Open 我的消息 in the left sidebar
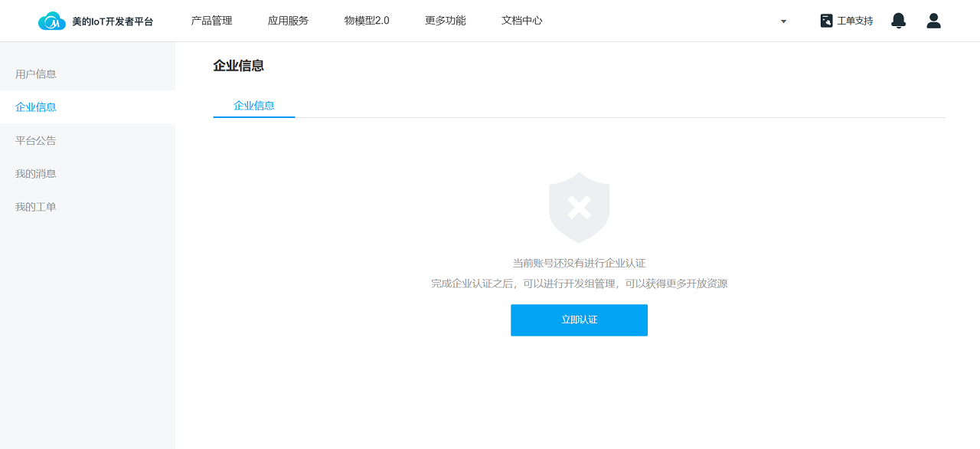 point(36,174)
